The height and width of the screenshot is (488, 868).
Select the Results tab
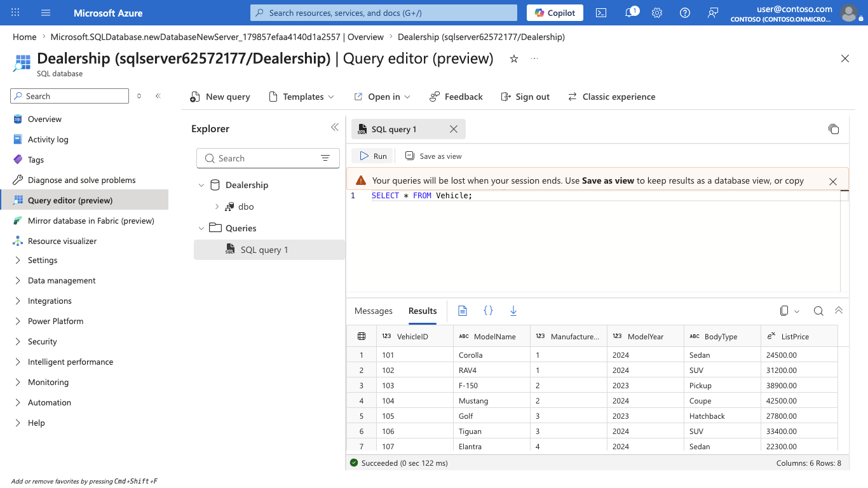(x=423, y=311)
